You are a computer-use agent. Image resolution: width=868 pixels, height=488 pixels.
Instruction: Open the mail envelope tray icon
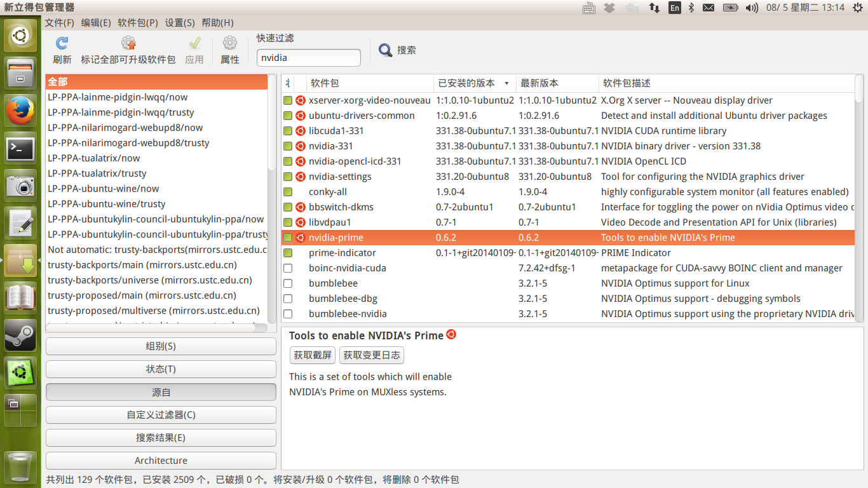click(709, 8)
